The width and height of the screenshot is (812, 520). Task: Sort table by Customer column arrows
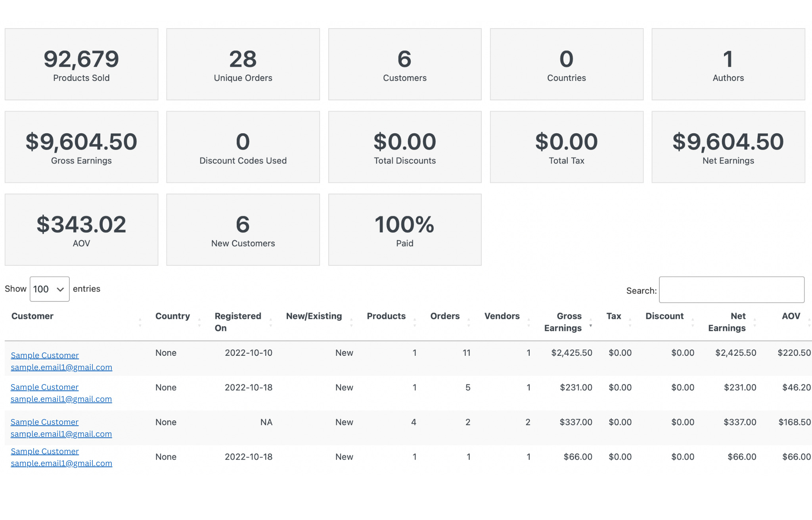(140, 322)
